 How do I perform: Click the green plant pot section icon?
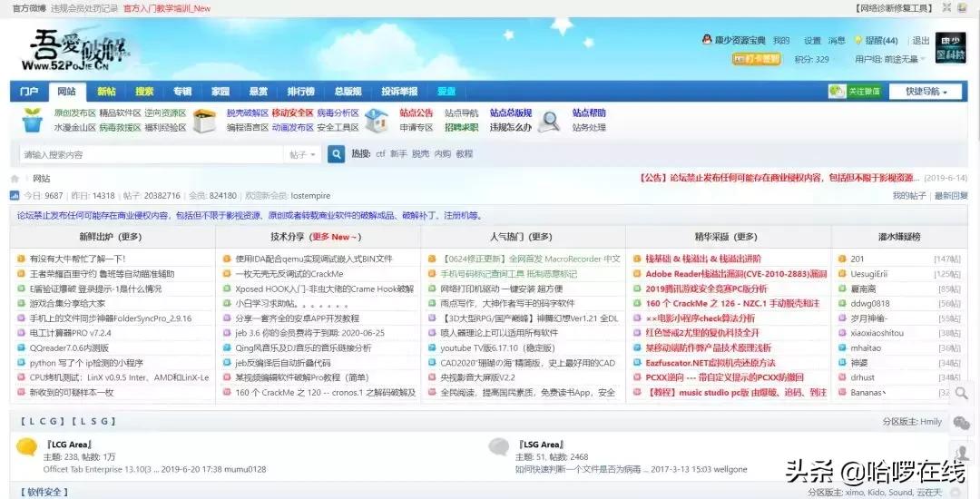point(32,120)
